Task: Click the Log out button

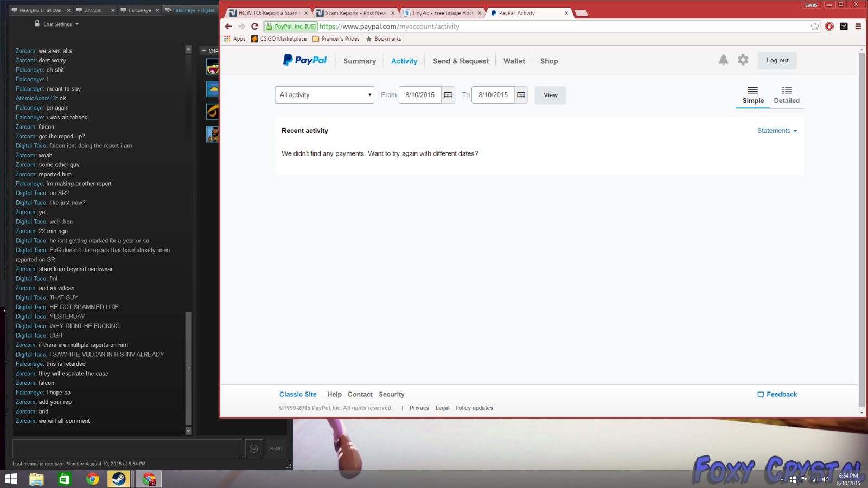Action: [x=777, y=61]
